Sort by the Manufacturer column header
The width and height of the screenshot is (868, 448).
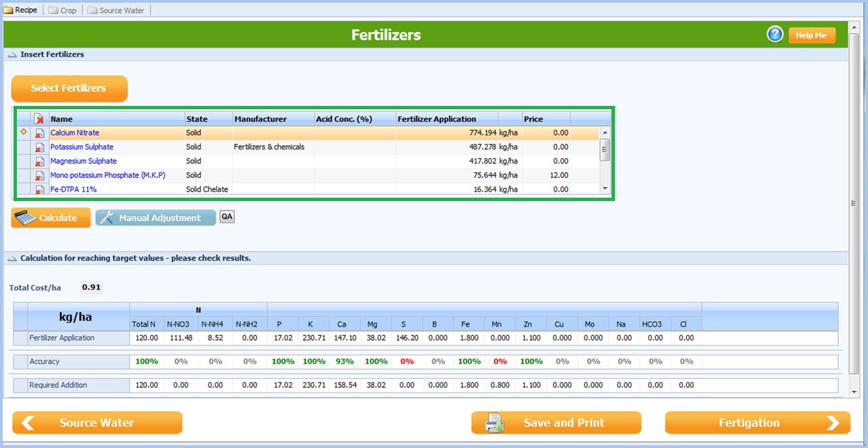click(273, 119)
